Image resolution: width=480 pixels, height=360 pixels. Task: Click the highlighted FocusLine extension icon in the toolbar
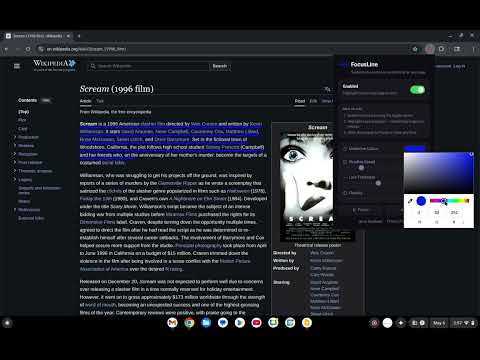(x=429, y=49)
